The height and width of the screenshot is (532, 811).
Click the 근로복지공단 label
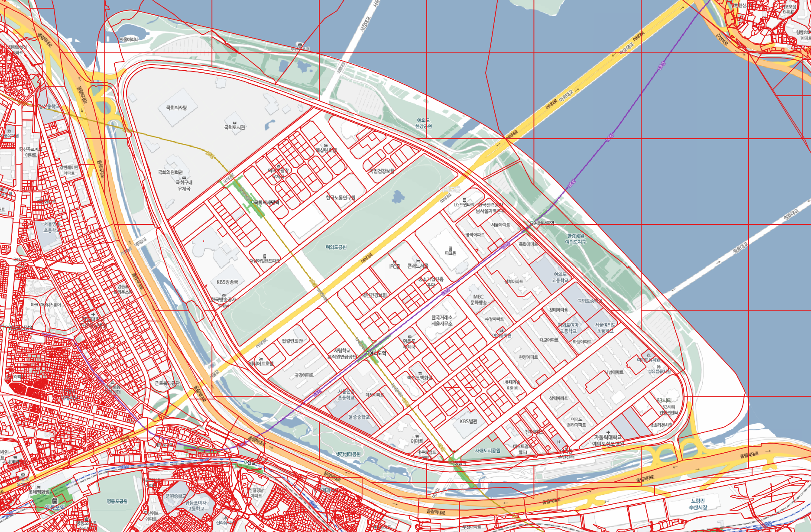[x=167, y=383]
